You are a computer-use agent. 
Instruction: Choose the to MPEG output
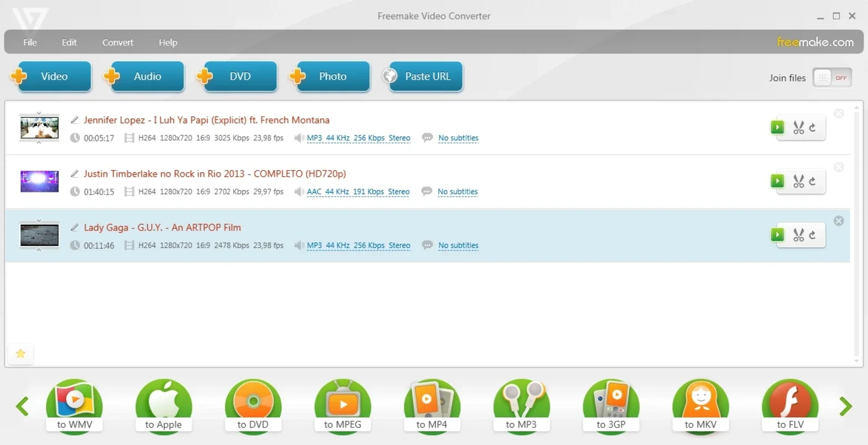pos(342,407)
